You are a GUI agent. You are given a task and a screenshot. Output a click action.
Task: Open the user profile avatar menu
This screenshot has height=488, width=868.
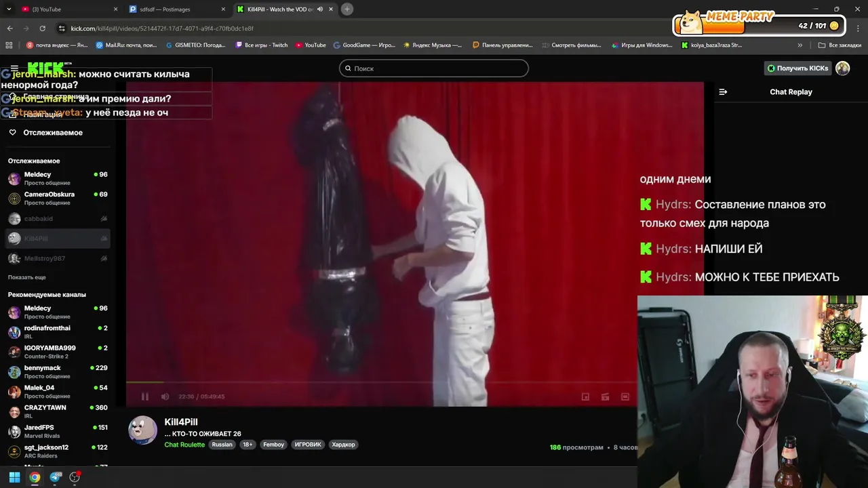tap(843, 68)
